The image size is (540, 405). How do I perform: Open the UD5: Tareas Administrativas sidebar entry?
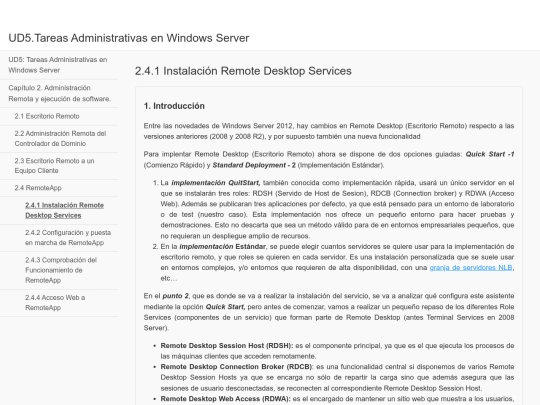click(58, 65)
